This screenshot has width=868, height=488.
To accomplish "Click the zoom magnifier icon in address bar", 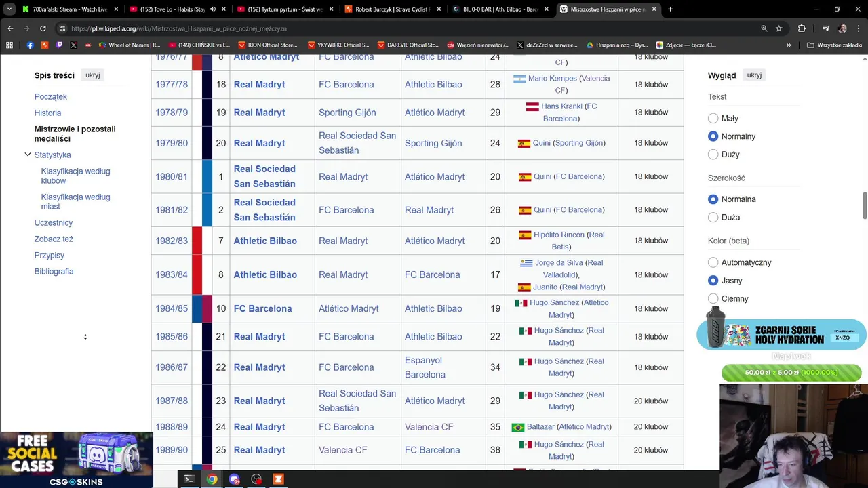I will pos(764,28).
